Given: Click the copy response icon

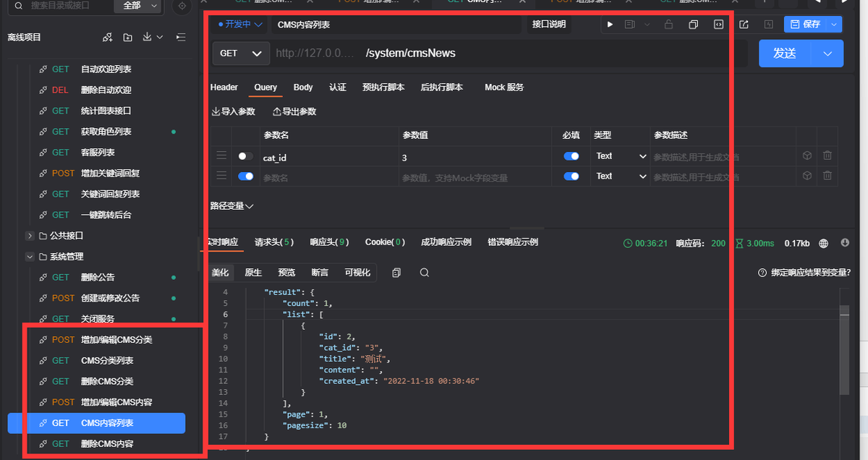Looking at the screenshot, I should 396,273.
